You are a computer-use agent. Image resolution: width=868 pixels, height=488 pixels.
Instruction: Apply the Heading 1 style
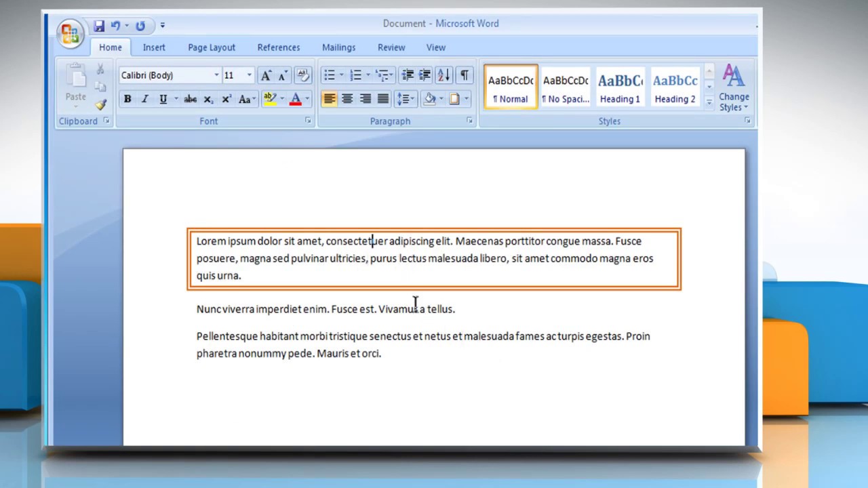pyautogui.click(x=620, y=87)
